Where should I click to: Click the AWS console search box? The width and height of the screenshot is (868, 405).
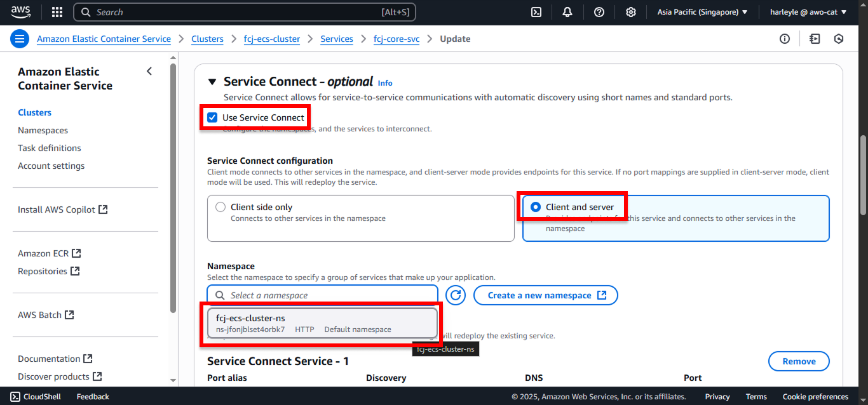pos(245,12)
